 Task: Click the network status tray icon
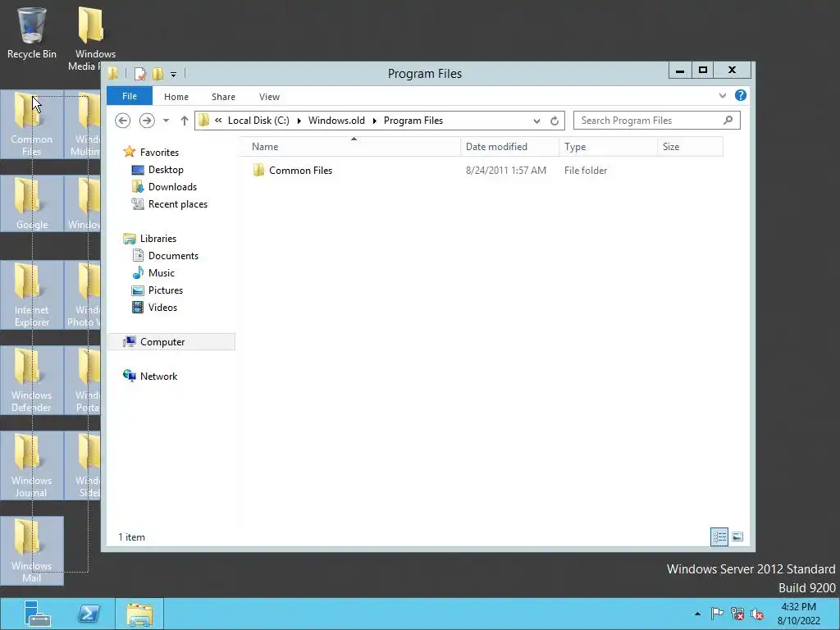[737, 614]
